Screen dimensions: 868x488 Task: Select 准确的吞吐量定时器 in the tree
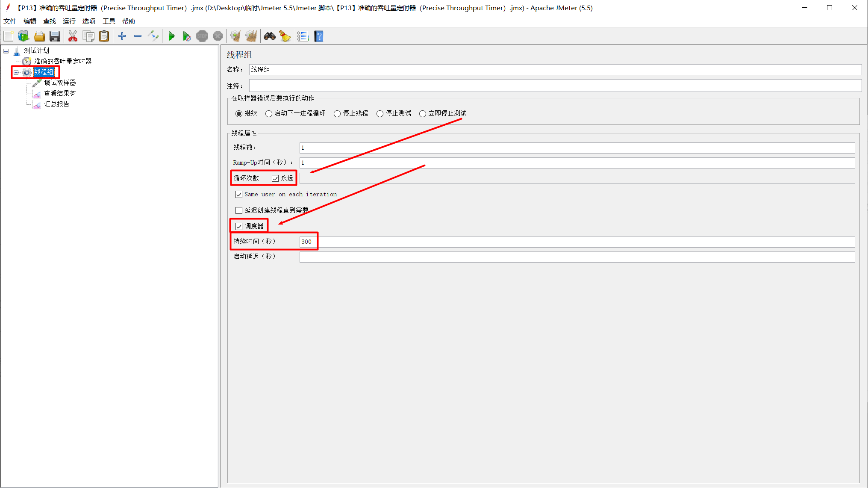tap(63, 62)
